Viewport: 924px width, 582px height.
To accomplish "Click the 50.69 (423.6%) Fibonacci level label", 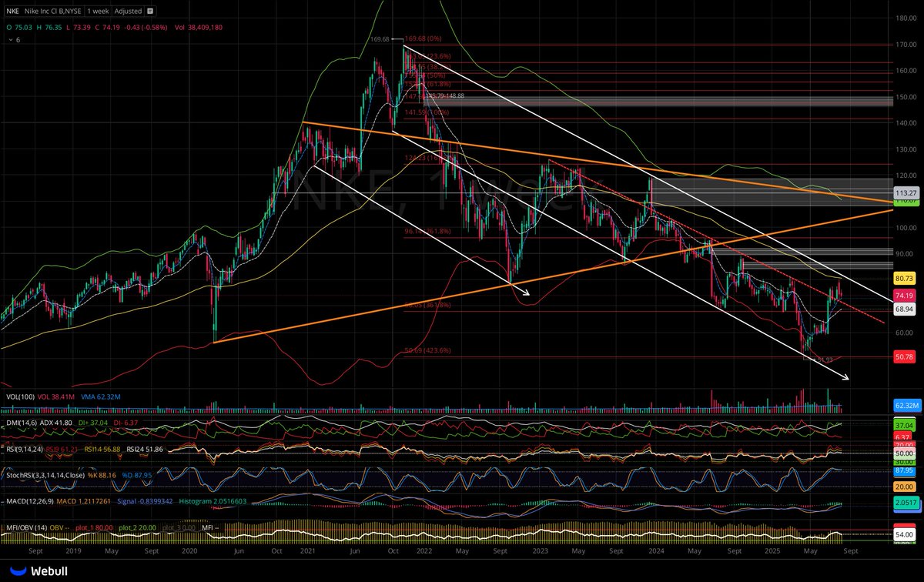I will (x=427, y=351).
